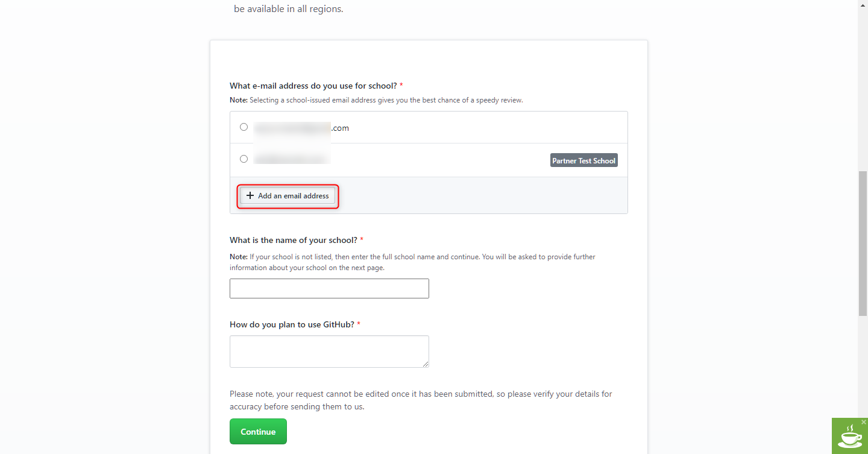Open the green coffee cup widget
Screen dimensions: 868x454
tap(849, 437)
